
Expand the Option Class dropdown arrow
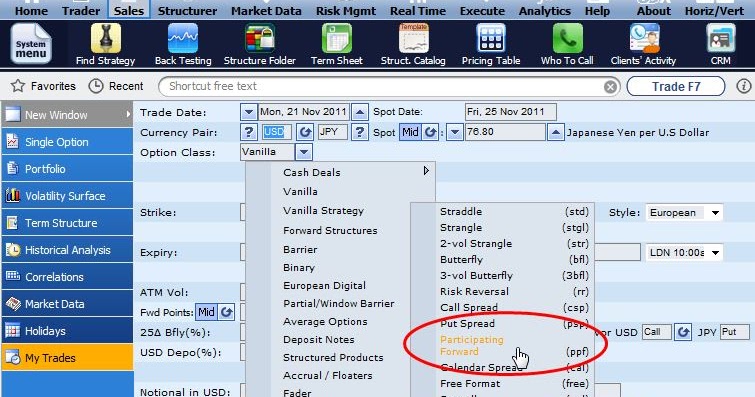coord(303,152)
